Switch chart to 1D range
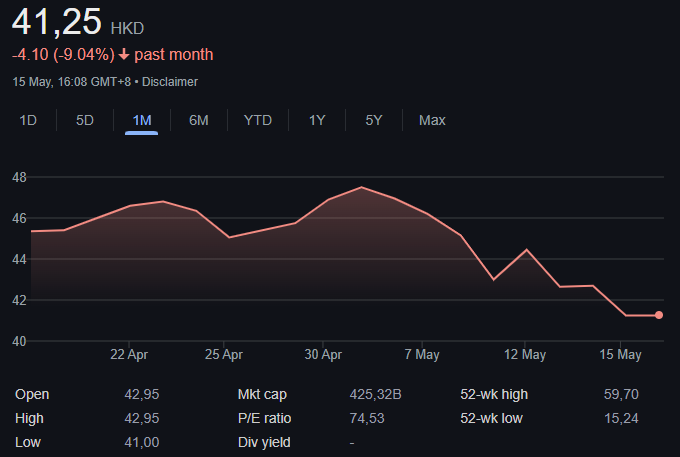680x457 pixels. pos(28,120)
